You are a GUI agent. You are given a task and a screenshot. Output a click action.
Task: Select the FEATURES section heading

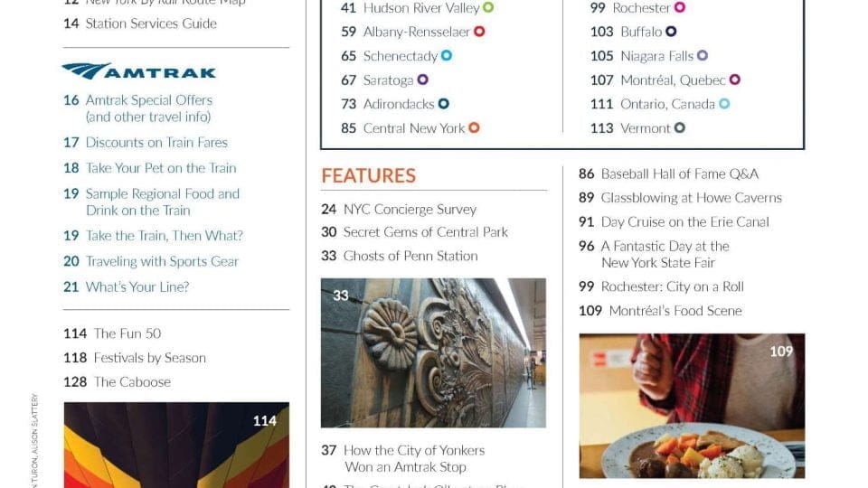click(369, 176)
